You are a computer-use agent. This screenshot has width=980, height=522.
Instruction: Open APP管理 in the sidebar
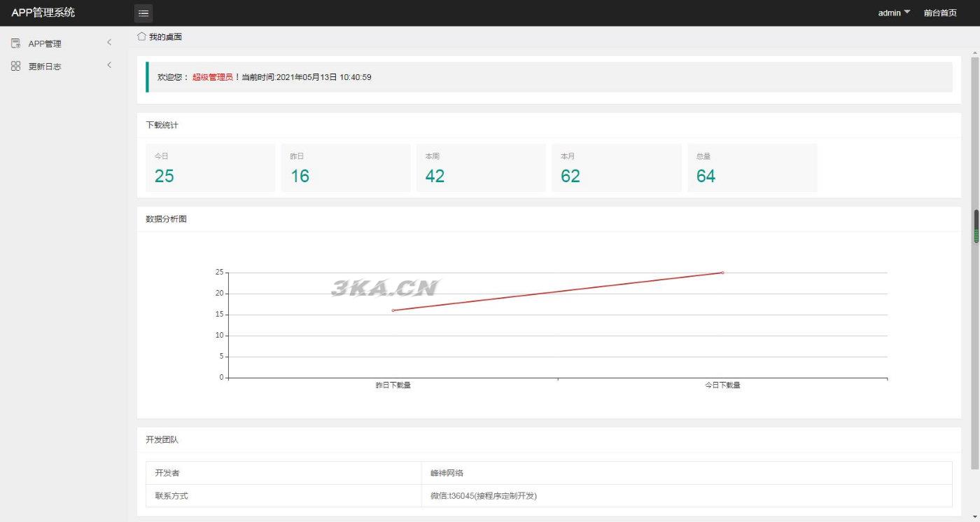click(x=45, y=43)
